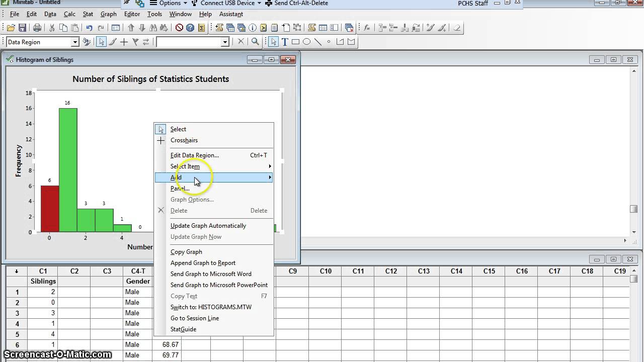Select Send Graph to Microsoft Word

point(214,274)
